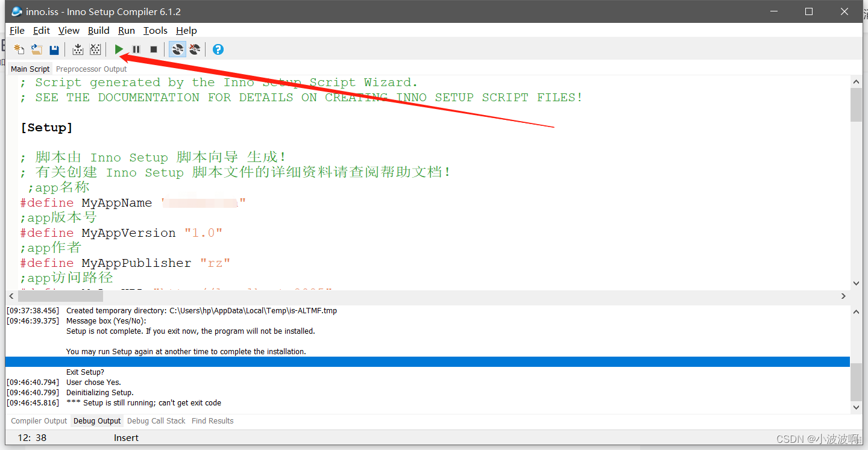Screen dimensions: 868x450
Task: Open the Tools menu
Action: [x=156, y=30]
